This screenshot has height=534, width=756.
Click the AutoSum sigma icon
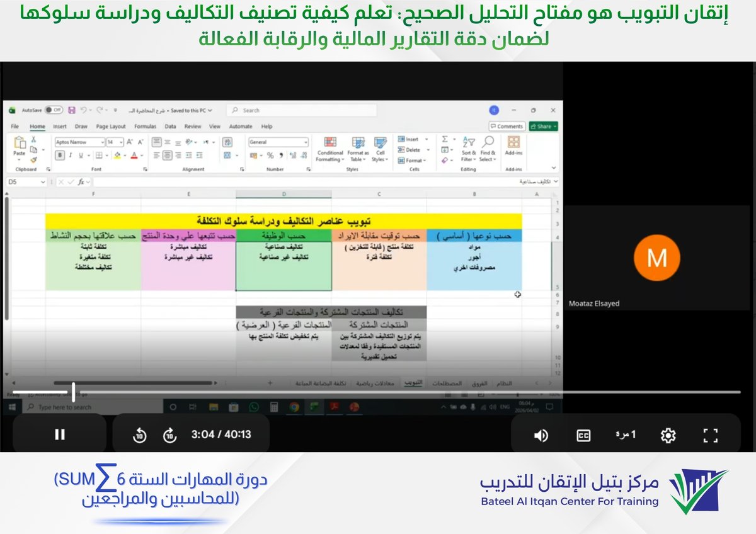[x=445, y=139]
